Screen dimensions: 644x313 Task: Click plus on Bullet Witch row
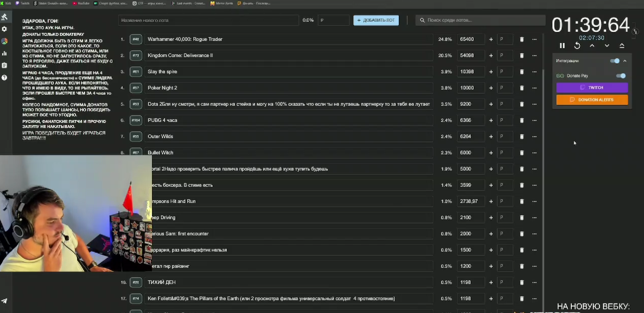tap(491, 153)
